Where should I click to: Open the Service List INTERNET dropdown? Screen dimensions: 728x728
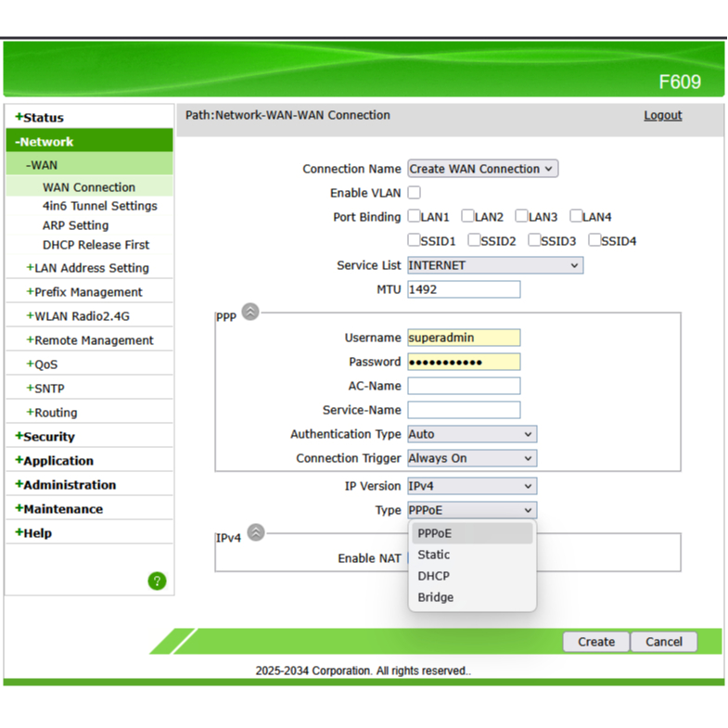click(x=495, y=265)
